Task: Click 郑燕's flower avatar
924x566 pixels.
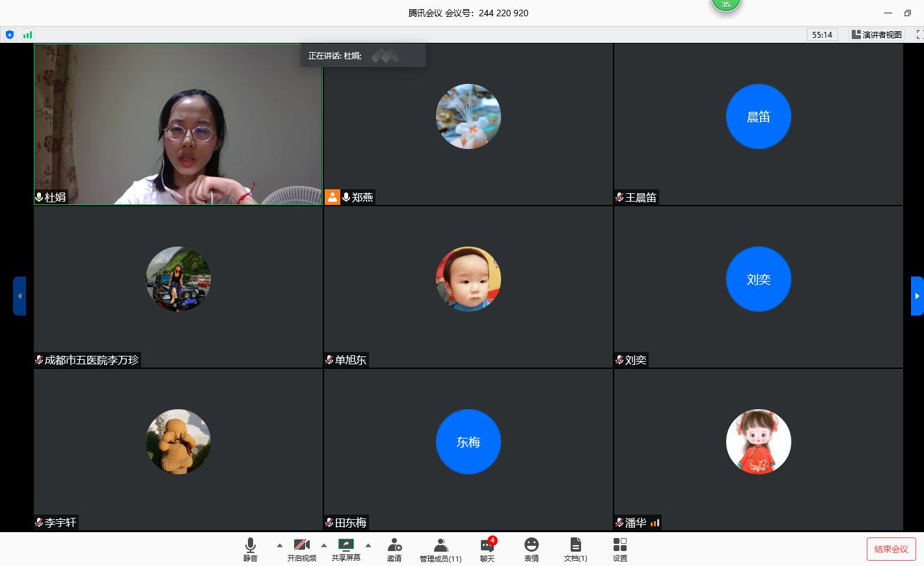Action: coord(469,116)
